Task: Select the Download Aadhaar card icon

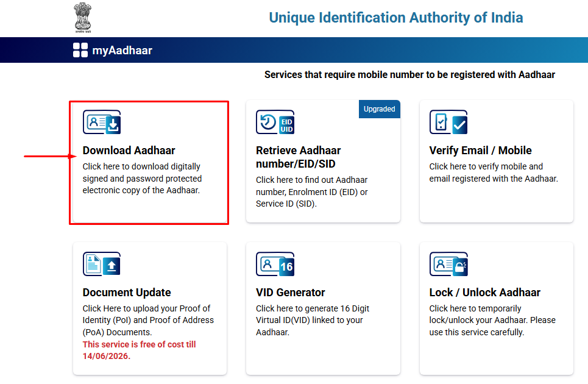Action: [x=101, y=122]
